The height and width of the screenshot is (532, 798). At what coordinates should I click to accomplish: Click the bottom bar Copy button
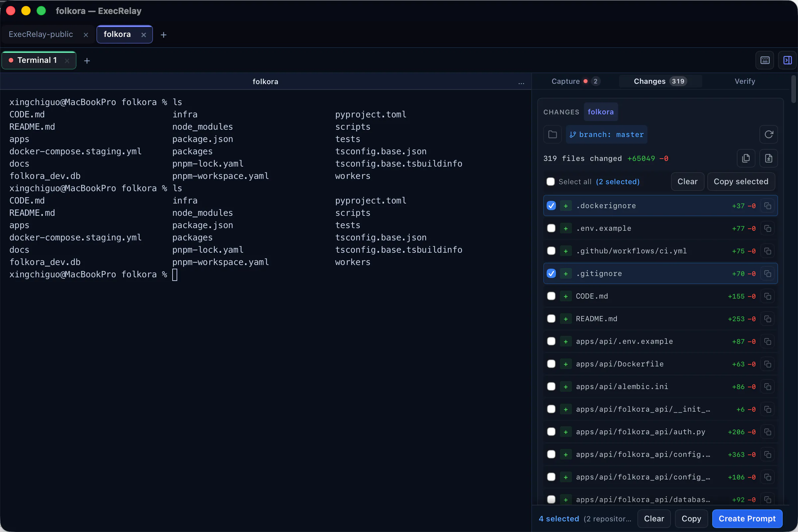691,519
